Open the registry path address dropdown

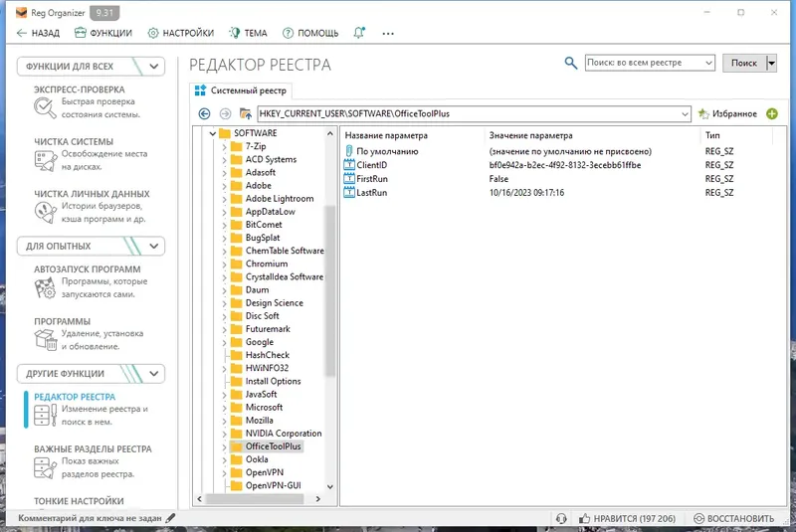coord(685,114)
